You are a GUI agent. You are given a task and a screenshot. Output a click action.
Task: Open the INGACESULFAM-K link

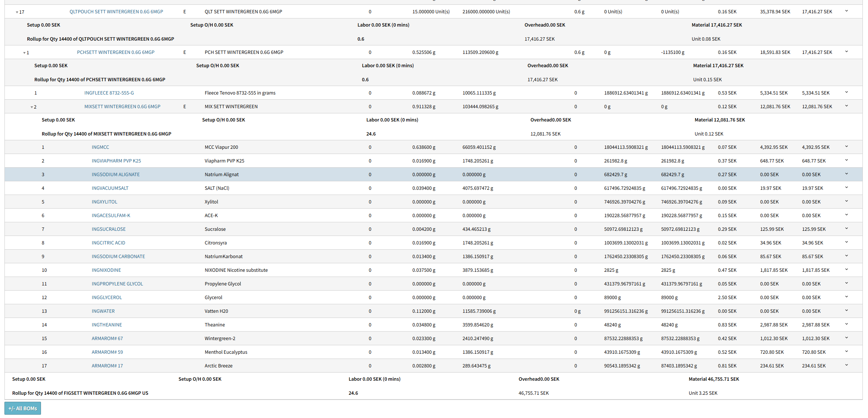click(x=111, y=216)
